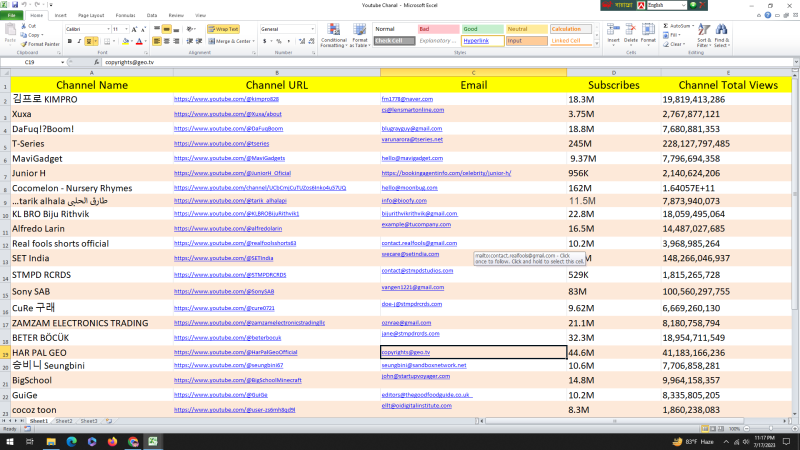Click Increase Decimal icon
The height and width of the screenshot is (450, 800).
[302, 41]
